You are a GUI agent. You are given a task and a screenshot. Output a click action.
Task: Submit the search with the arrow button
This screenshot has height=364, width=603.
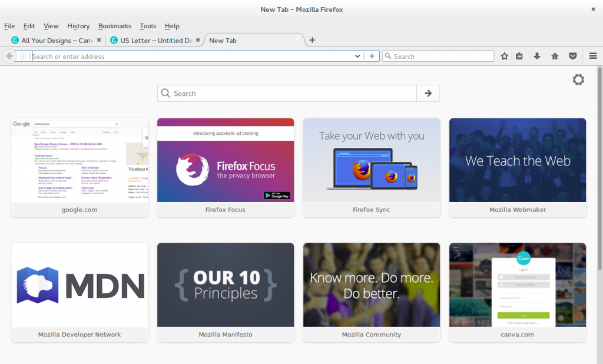(x=428, y=93)
